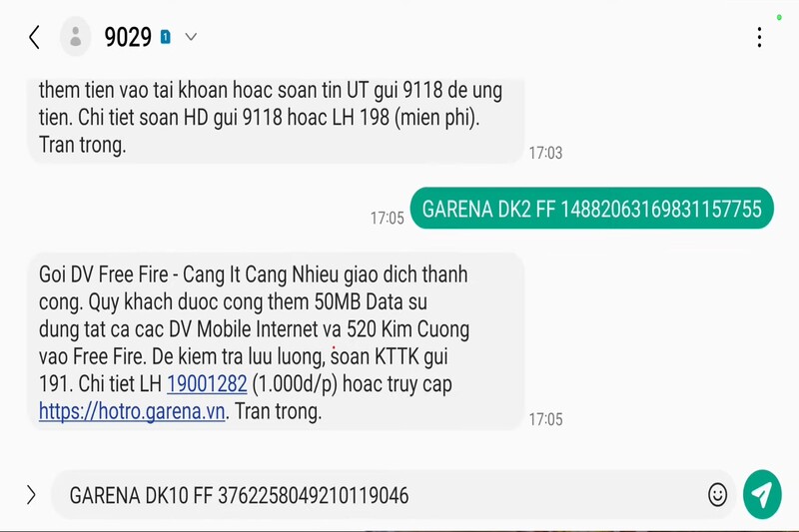Tap the message ending with Tran trong at 17:03
Viewport: 799px width, 532px height.
(276, 120)
